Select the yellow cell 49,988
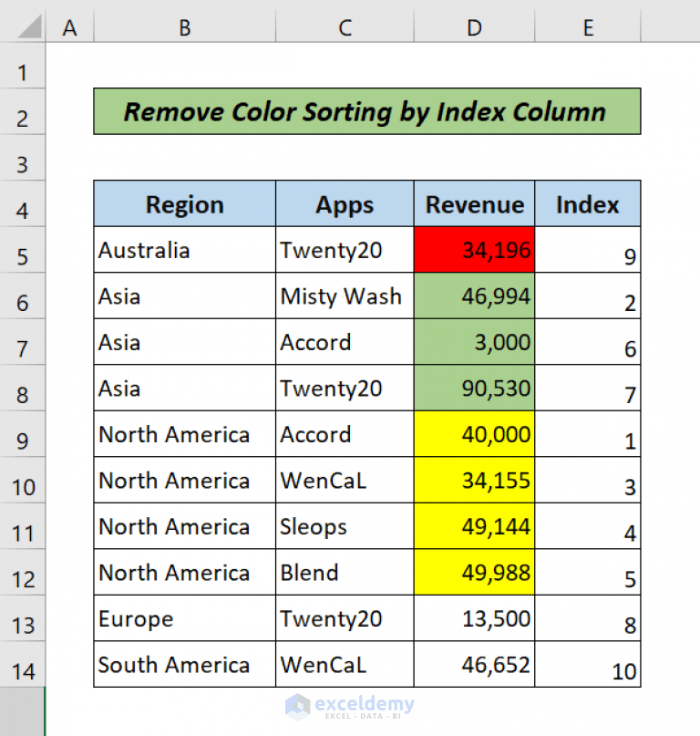This screenshot has width=700, height=736. 474,572
